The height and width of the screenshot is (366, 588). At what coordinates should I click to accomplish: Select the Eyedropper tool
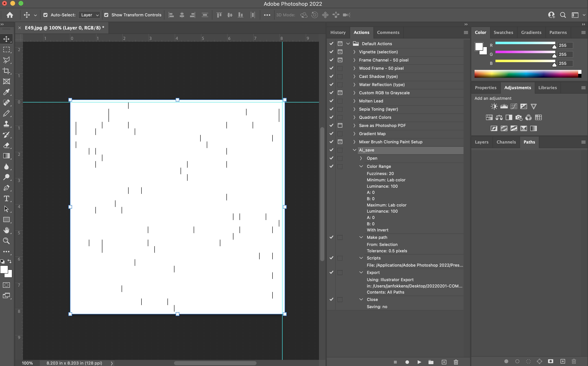[7, 92]
